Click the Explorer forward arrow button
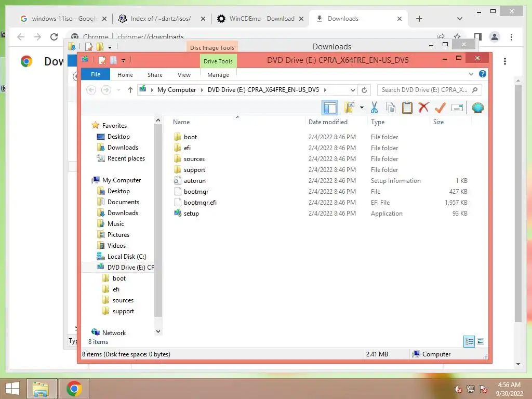 (x=106, y=90)
